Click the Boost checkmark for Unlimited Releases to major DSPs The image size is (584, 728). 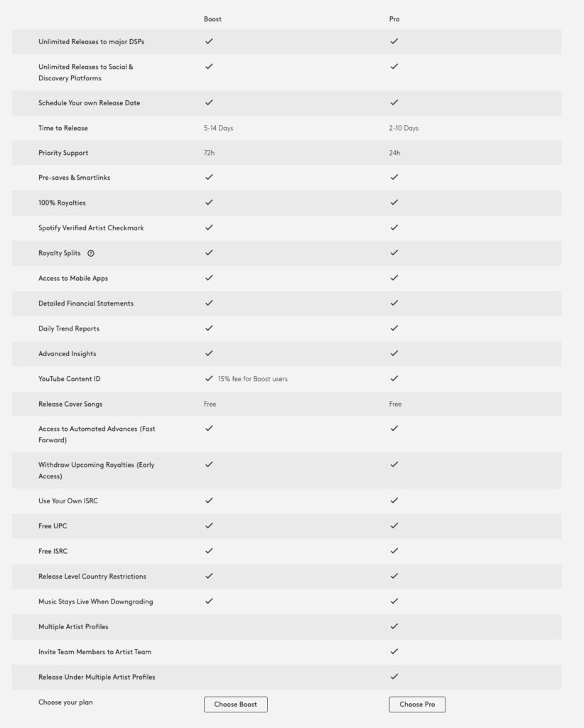point(207,42)
